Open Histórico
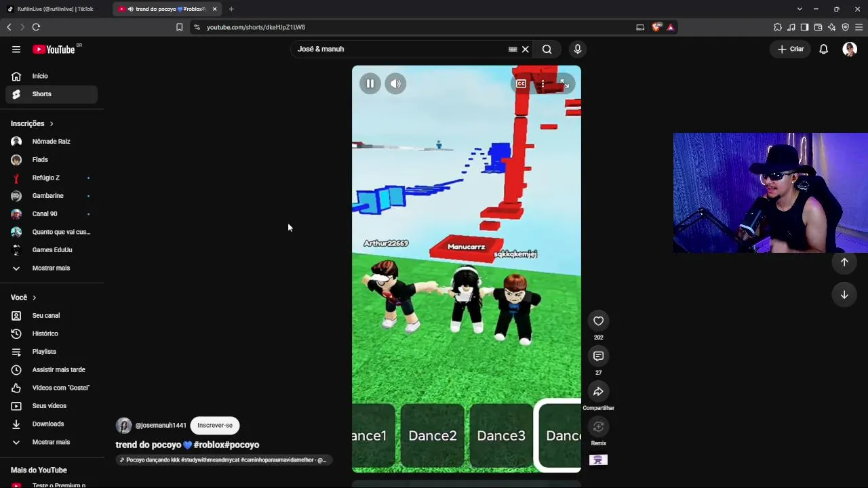This screenshot has width=868, height=488. tap(52, 333)
